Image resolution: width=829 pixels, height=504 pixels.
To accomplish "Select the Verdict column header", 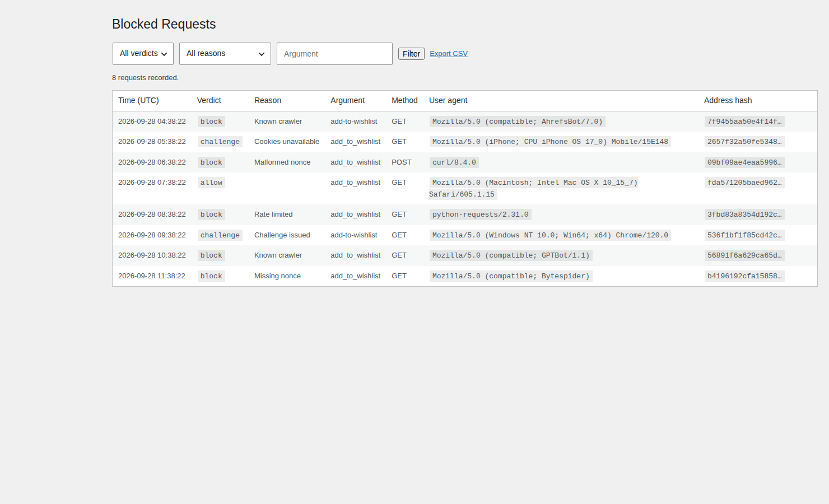I will click(209, 100).
